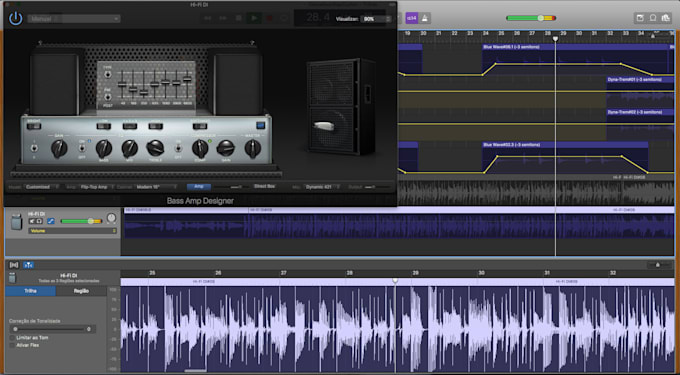Click the last graphic EQ band fader
680x375 pixels.
[187, 79]
